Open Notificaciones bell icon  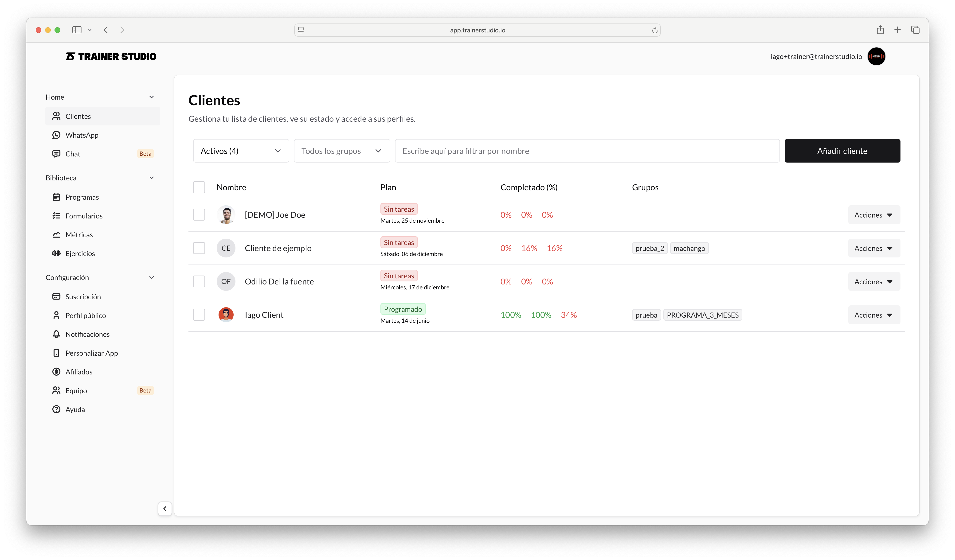tap(56, 334)
